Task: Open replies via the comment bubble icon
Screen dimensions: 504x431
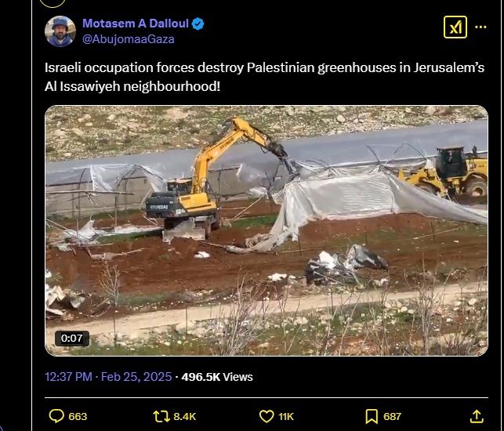Action: coord(56,416)
